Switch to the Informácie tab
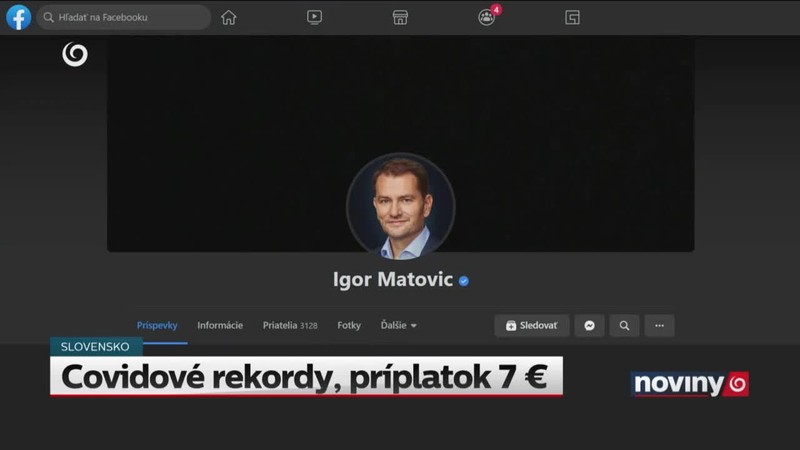Screen dimensions: 800x450 click(x=220, y=326)
